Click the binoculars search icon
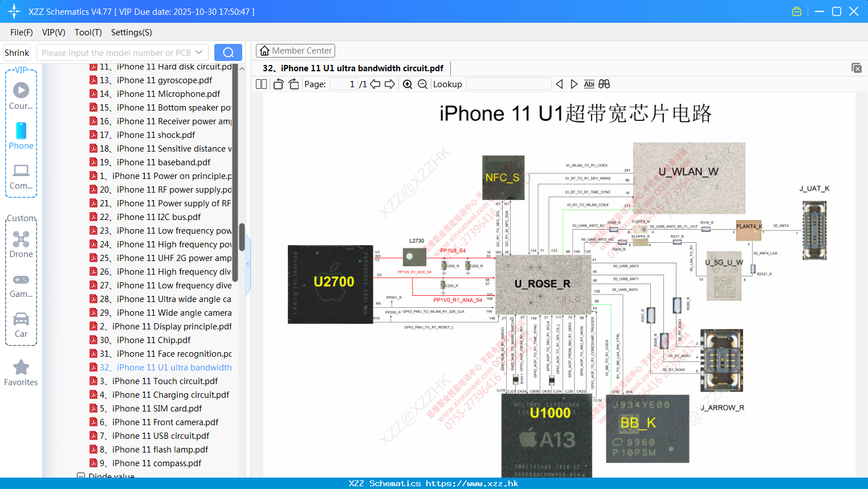Screen dimensions: 868x489 [604, 84]
